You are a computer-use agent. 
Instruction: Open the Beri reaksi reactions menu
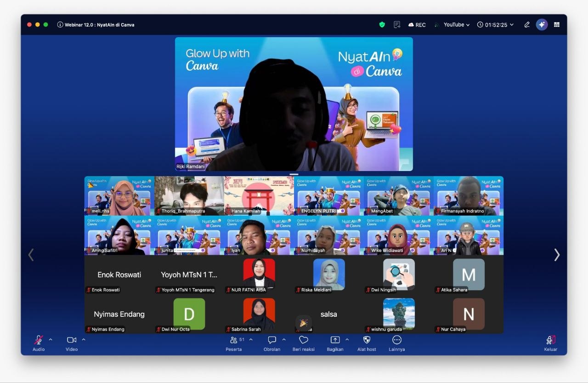pos(304,343)
